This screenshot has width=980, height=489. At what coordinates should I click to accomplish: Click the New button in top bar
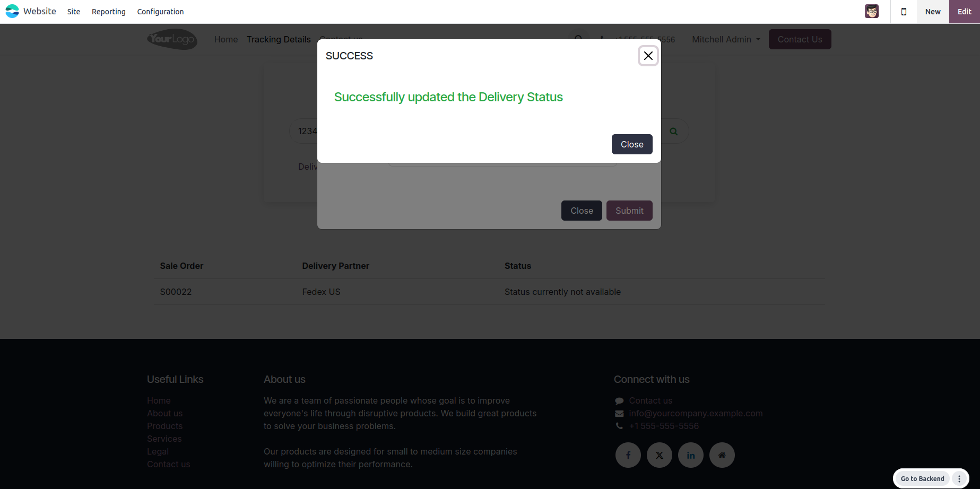(933, 12)
